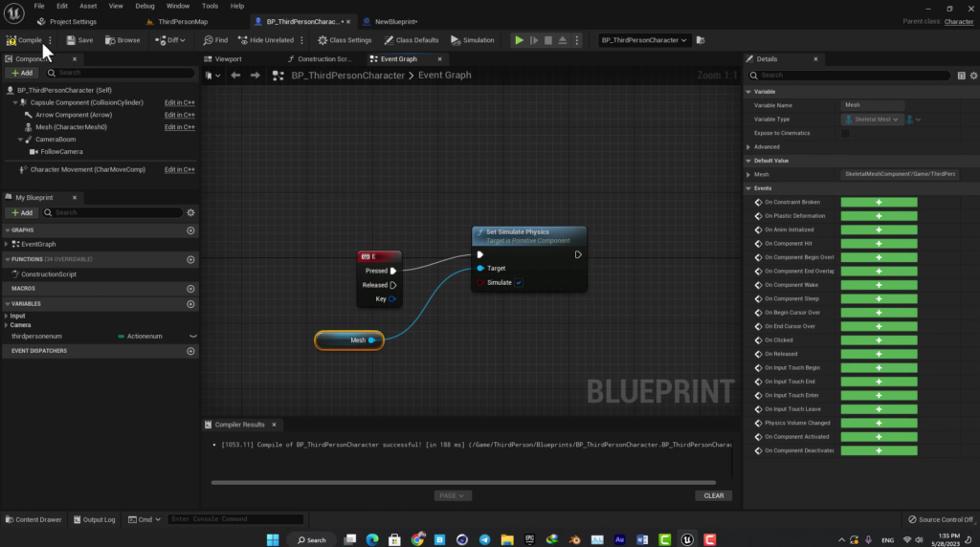Open My Blueprint settings gear

[x=190, y=212]
